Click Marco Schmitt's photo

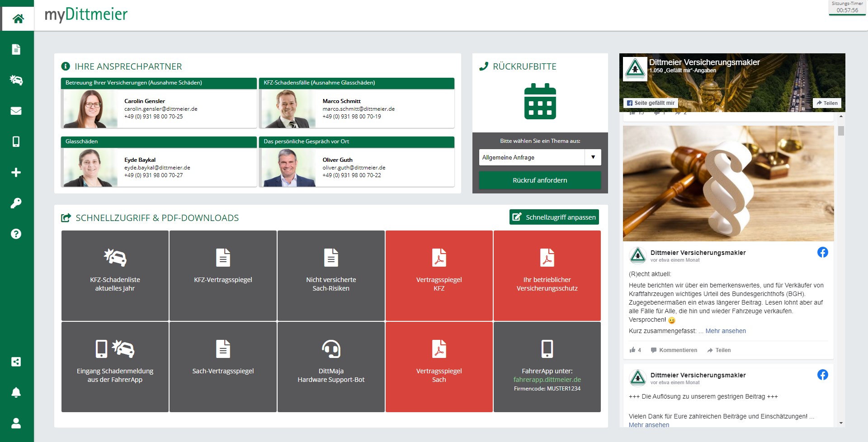pyautogui.click(x=288, y=109)
